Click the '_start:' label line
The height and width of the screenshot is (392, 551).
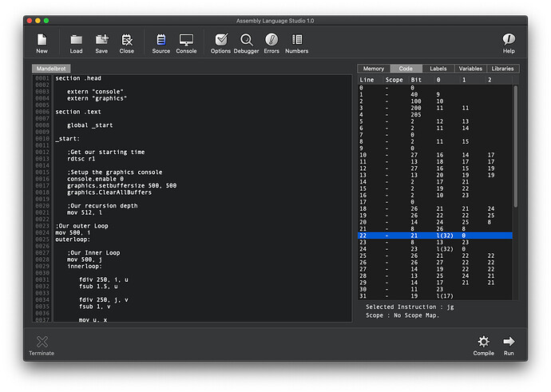(67, 138)
